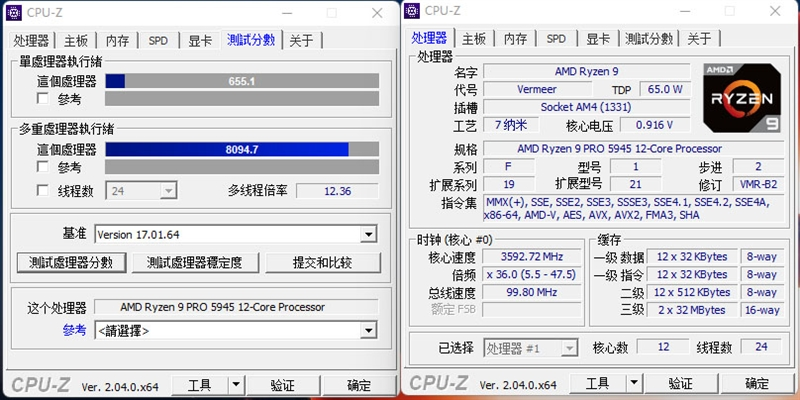Click 測試處理器穩定度 button
The width and height of the screenshot is (800, 400).
tap(195, 263)
